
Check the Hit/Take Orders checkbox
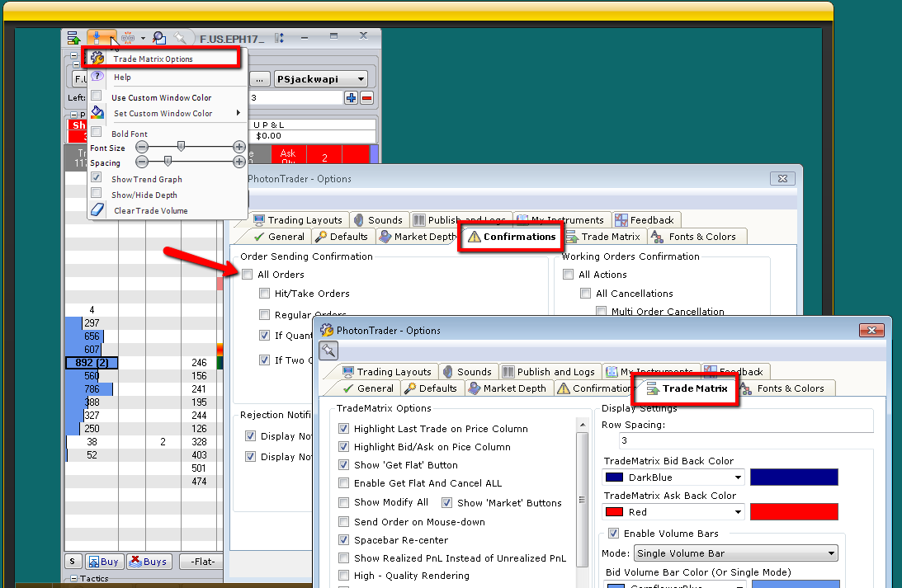click(x=265, y=293)
